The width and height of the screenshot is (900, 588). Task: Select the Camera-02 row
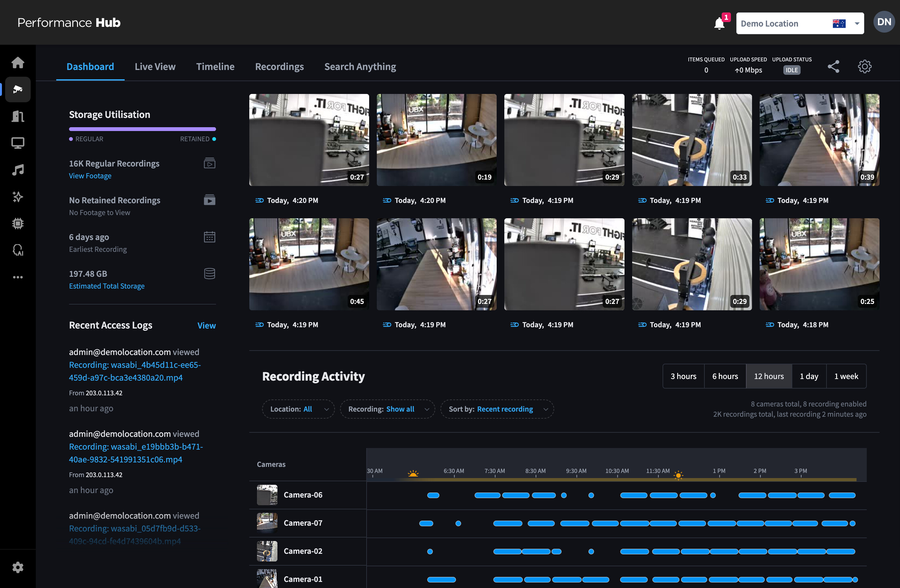click(x=558, y=551)
